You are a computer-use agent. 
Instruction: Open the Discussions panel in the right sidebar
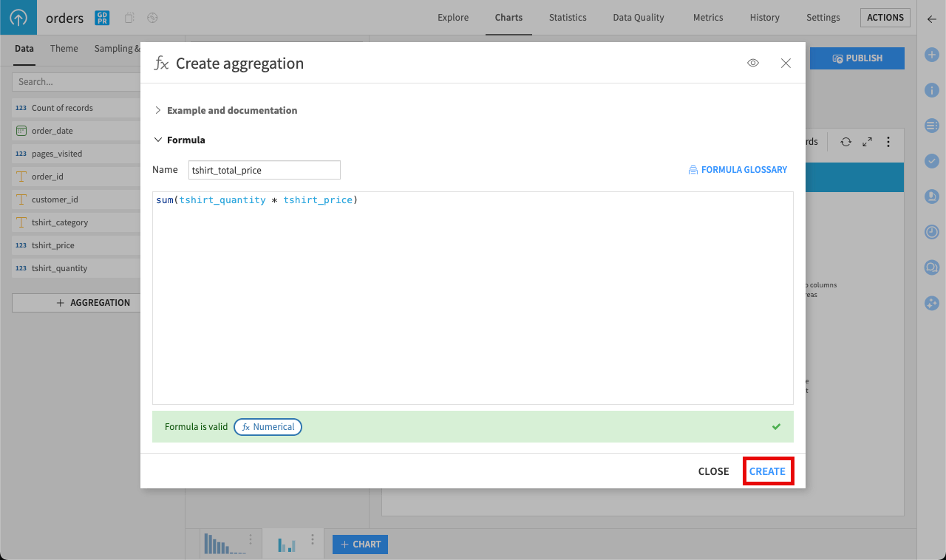pos(932,267)
